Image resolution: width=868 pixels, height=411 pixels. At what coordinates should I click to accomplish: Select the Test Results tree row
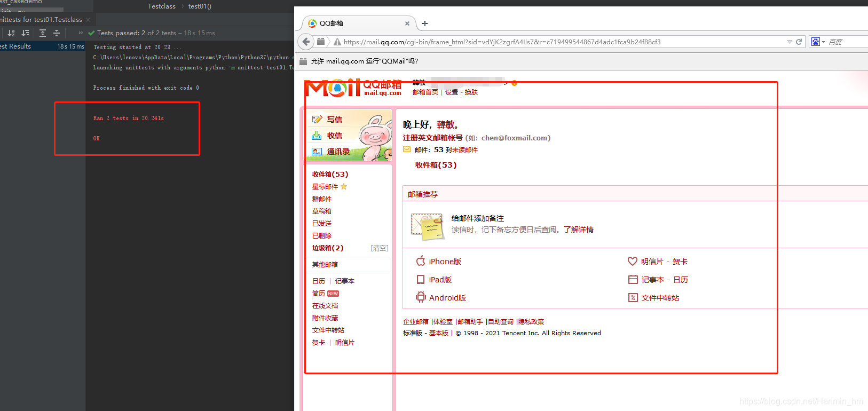coord(43,46)
